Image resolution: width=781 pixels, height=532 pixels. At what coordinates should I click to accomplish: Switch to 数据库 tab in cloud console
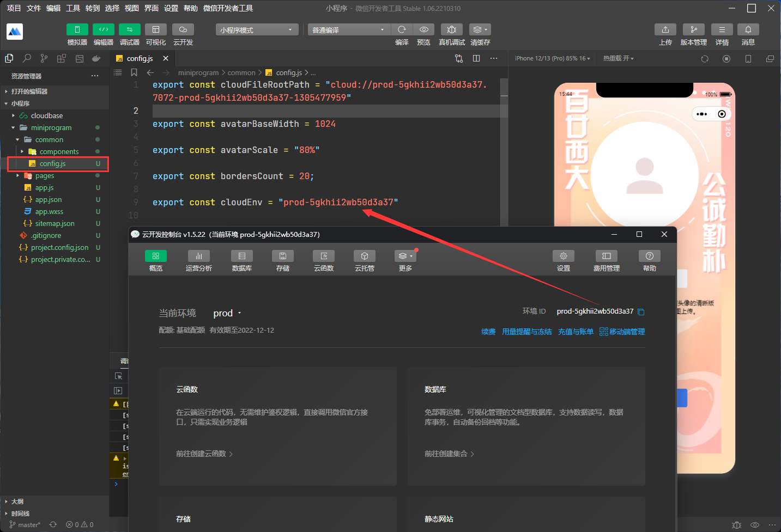(x=242, y=261)
